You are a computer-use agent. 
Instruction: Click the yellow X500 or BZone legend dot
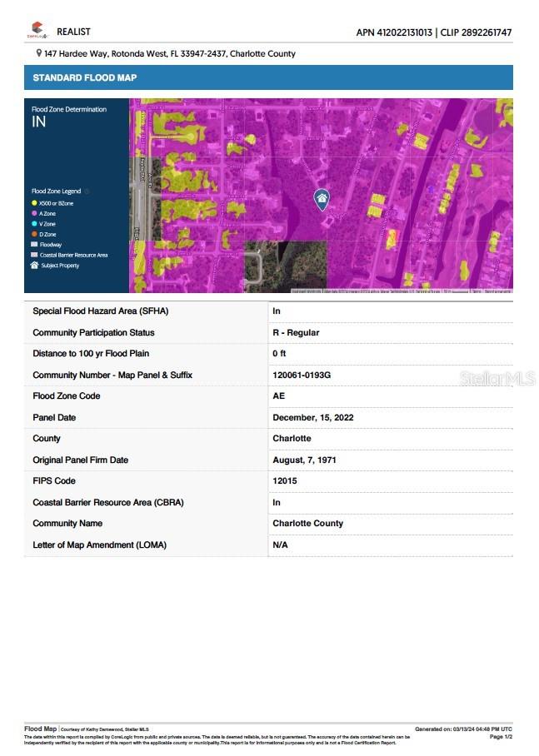pyautogui.click(x=34, y=203)
